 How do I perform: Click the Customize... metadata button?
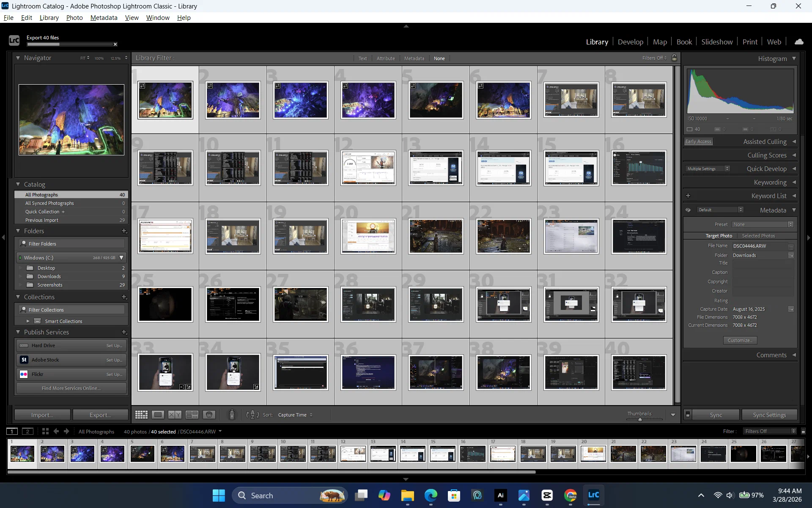click(x=740, y=340)
